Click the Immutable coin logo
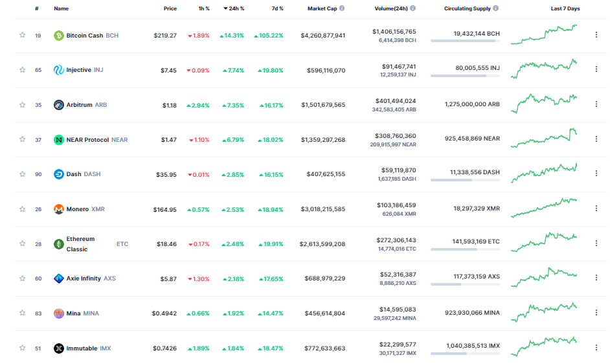610x364 pixels. click(59, 348)
